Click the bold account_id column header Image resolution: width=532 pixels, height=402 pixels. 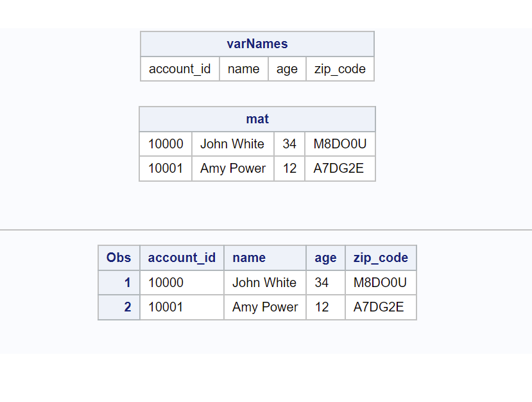pyautogui.click(x=182, y=258)
